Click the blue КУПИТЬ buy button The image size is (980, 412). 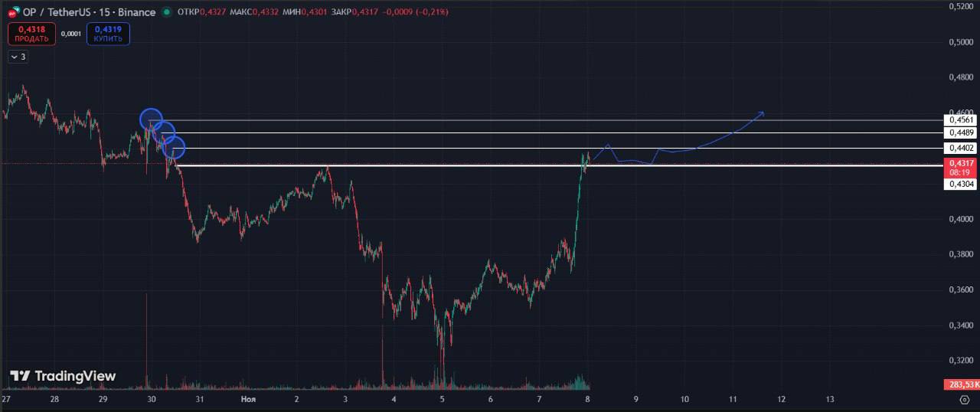coord(108,34)
